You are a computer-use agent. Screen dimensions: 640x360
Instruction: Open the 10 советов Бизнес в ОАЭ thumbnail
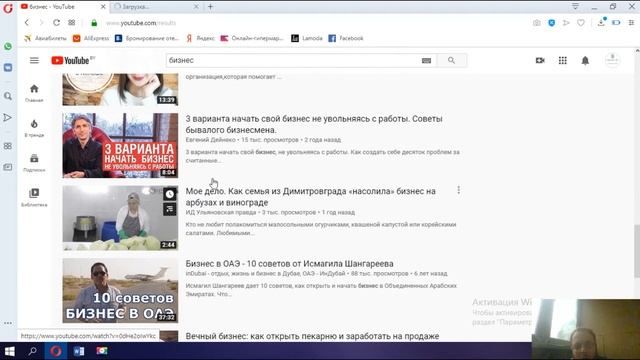pos(120,290)
